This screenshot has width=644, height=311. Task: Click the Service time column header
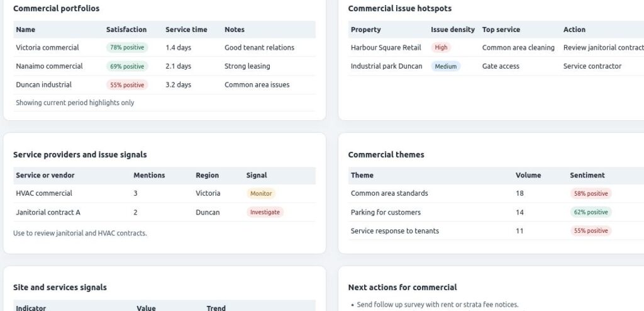coord(186,30)
